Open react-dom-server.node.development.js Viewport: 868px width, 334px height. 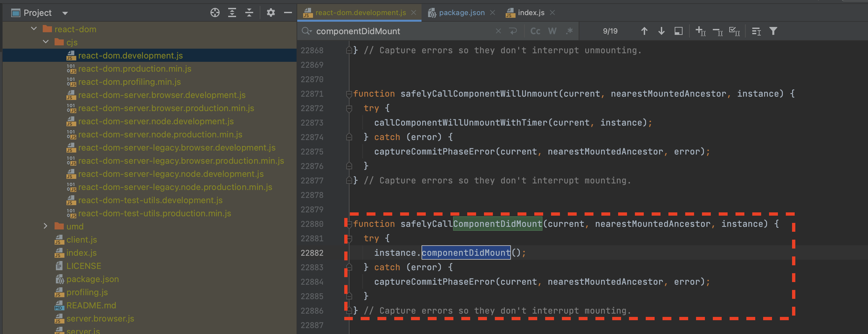click(150, 121)
